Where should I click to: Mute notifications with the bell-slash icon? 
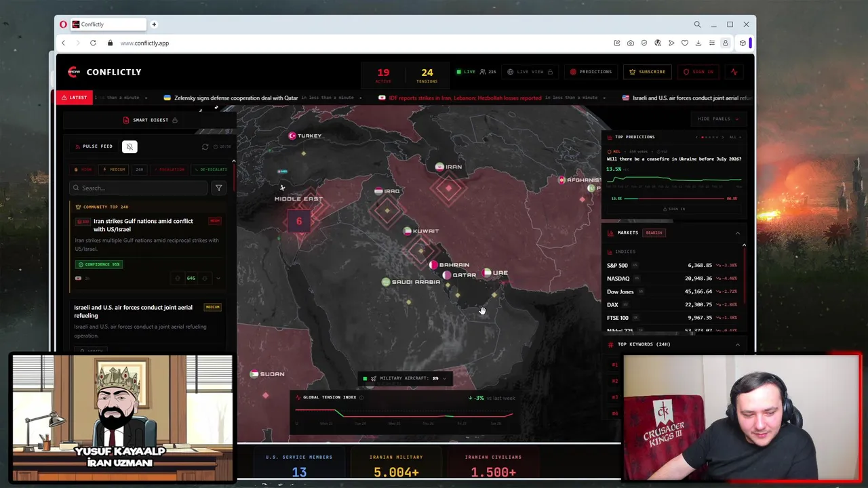click(130, 146)
